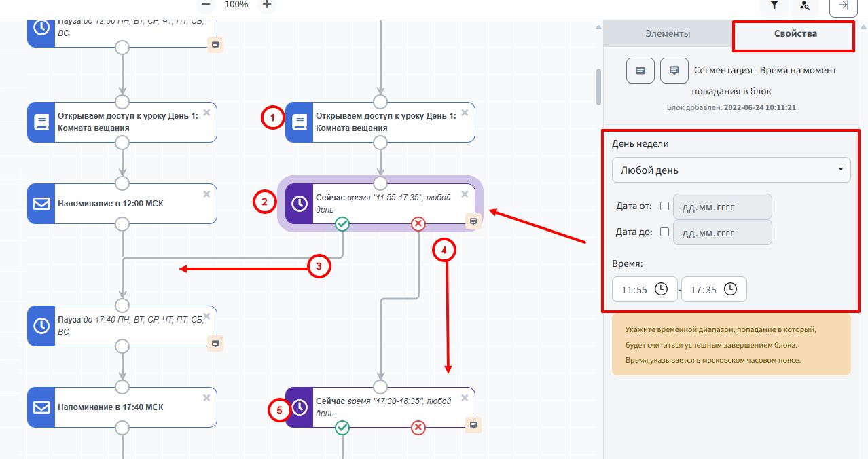Collapse the side panel with arrow icon
The width and height of the screenshot is (868, 459).
(844, 5)
